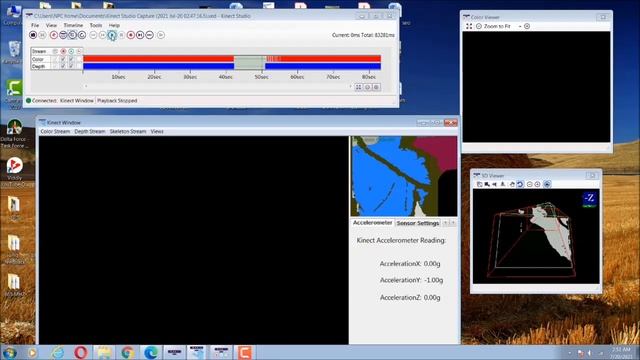Click the zoom in icon in Color Viewer
640x360 pixels.
click(x=527, y=26)
